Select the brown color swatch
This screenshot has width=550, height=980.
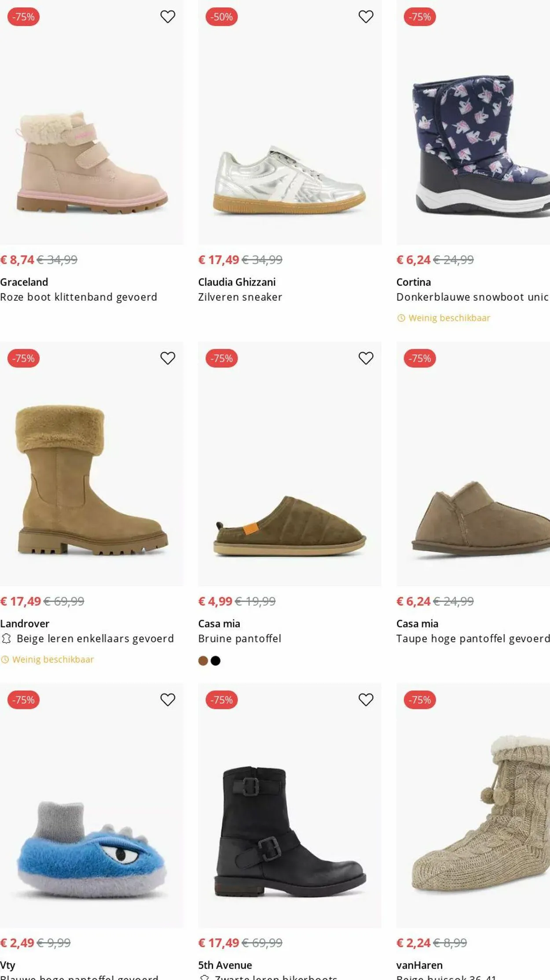(x=203, y=660)
